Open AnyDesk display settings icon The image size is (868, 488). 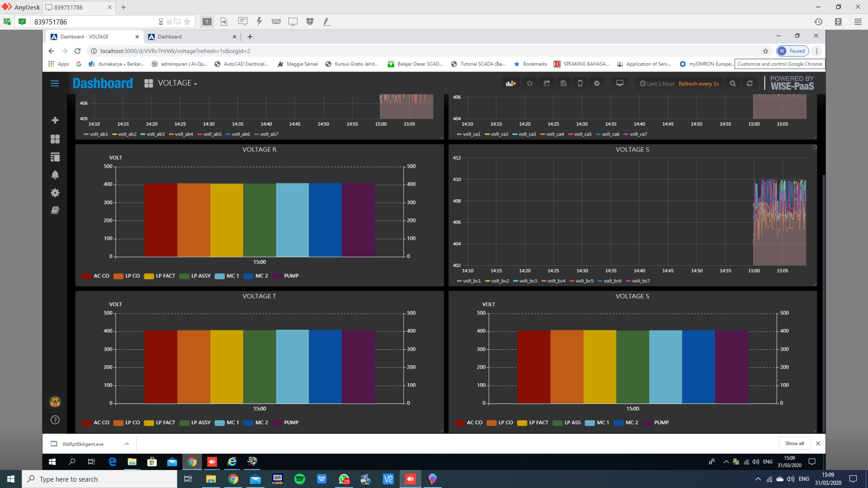(293, 21)
